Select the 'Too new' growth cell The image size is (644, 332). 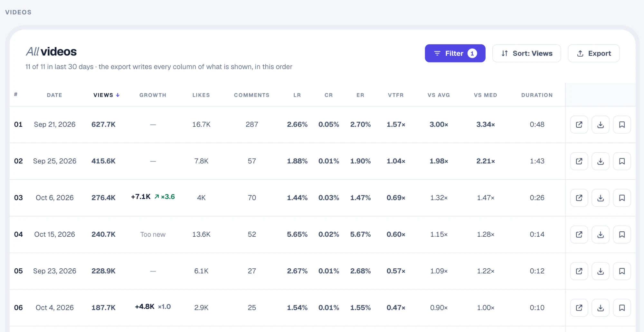click(x=153, y=235)
